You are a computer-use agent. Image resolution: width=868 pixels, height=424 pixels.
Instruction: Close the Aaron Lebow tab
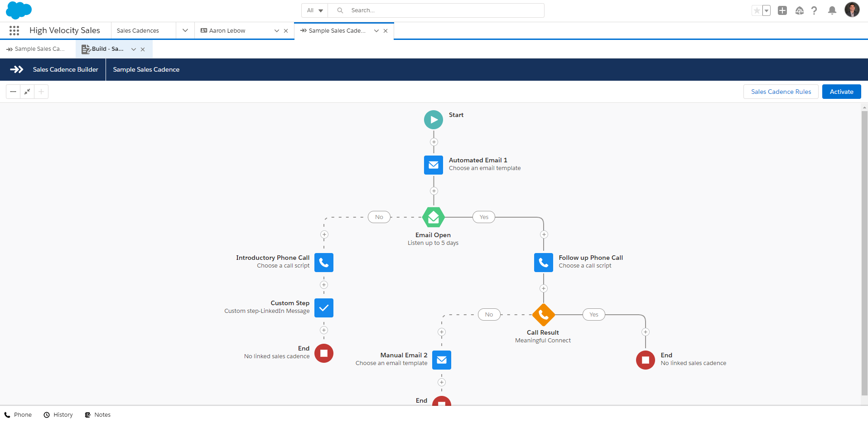(286, 31)
